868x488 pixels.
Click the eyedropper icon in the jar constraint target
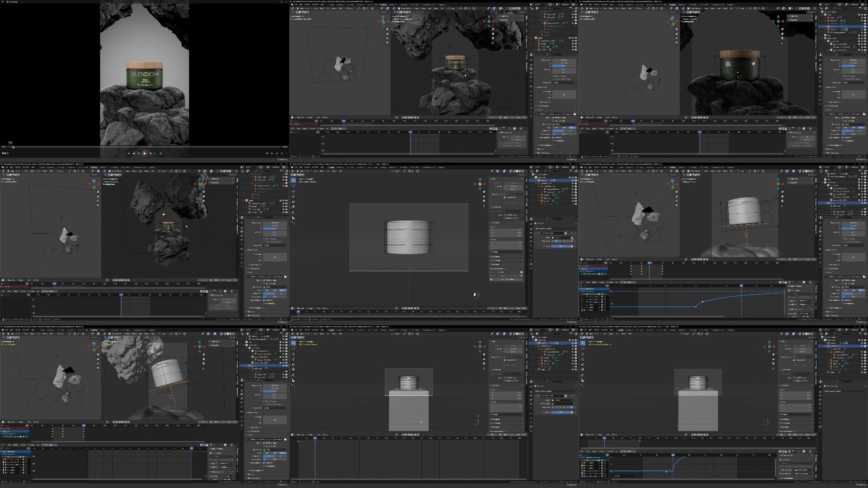pos(572,237)
